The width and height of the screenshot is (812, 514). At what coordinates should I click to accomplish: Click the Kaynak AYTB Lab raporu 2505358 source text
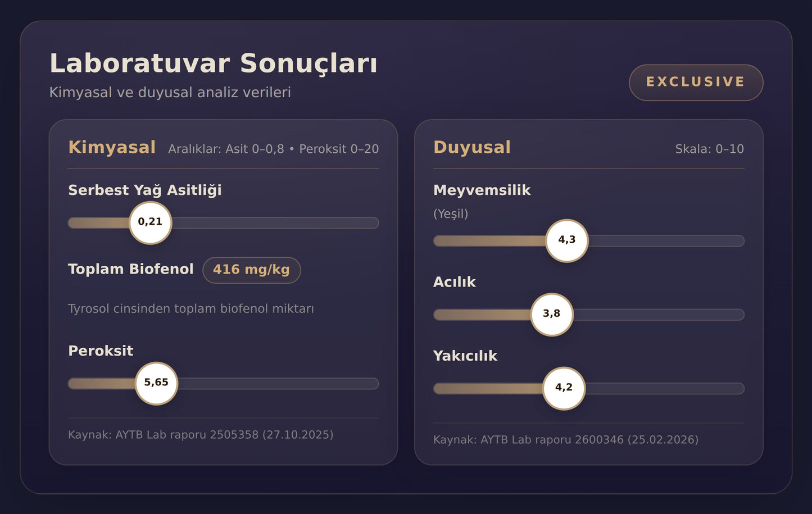coord(201,435)
